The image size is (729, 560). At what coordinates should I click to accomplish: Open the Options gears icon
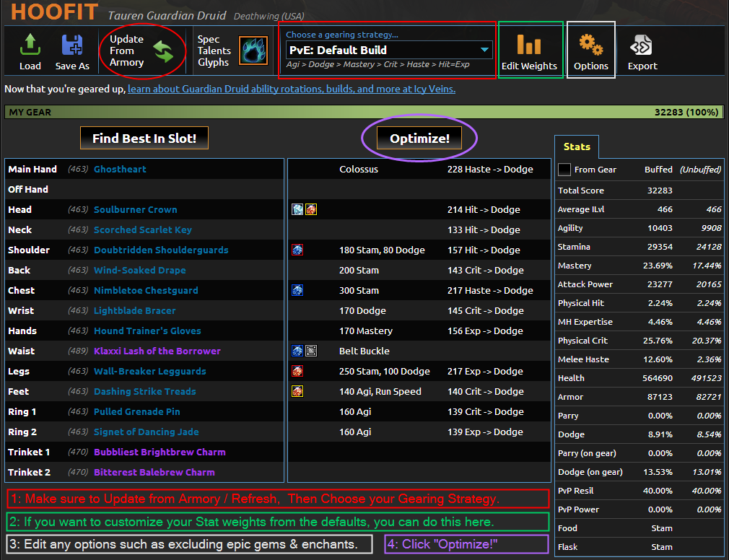591,45
